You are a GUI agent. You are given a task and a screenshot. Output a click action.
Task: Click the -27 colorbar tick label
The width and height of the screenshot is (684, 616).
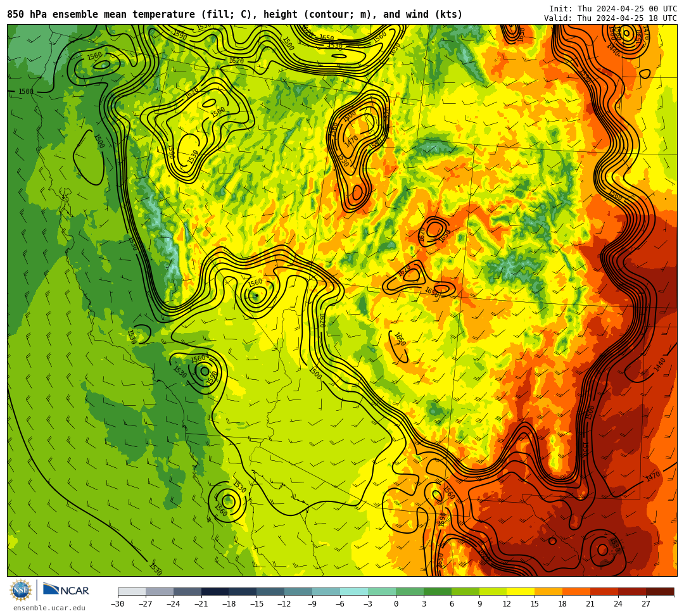146,604
